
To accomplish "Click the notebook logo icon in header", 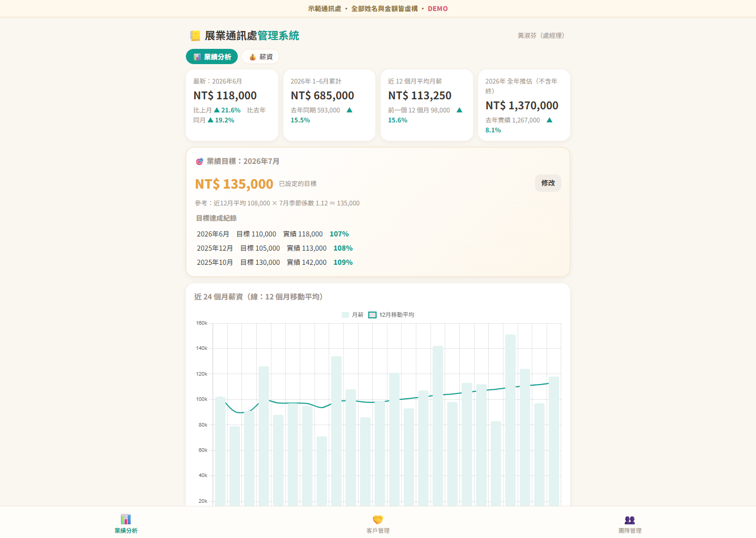I will [195, 36].
